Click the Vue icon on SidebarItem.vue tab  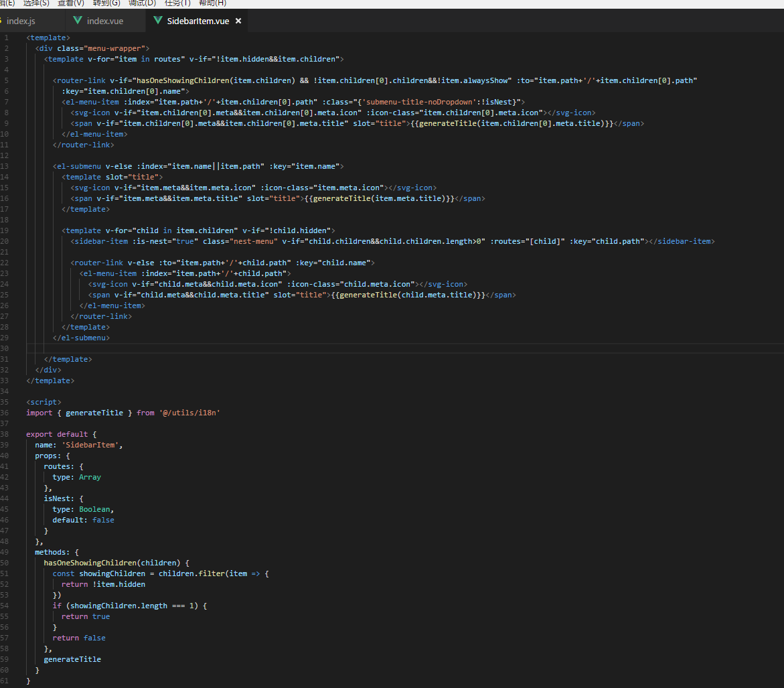click(157, 21)
